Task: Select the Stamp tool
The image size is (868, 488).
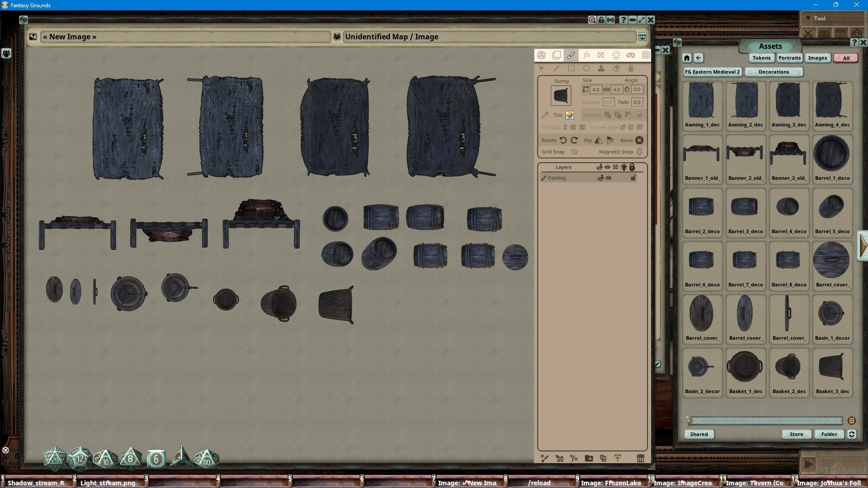Action: 601,68
